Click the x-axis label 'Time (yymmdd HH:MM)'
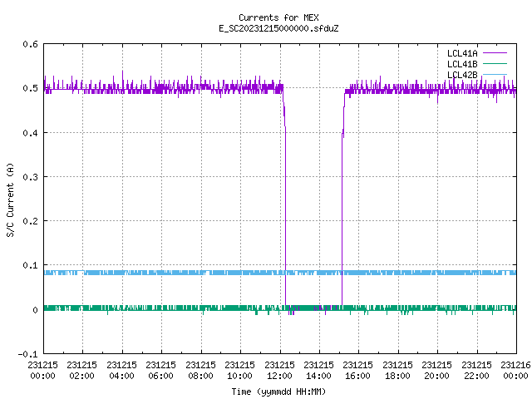The height and width of the screenshot is (399, 532). 278,392
